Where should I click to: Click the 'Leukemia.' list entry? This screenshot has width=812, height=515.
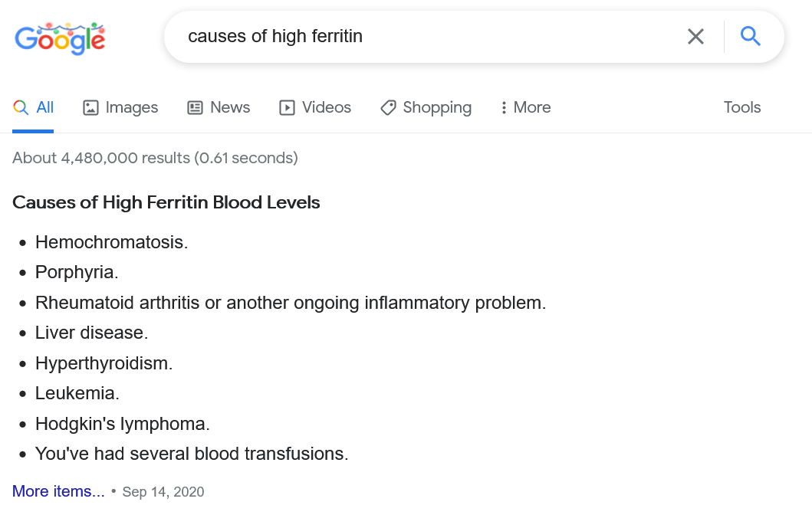[77, 393]
